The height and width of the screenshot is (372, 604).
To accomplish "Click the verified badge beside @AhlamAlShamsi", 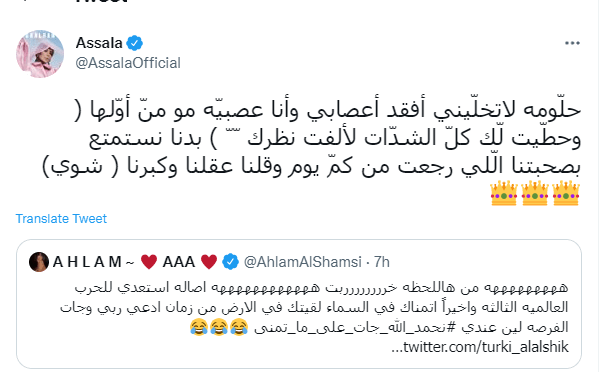I will (x=230, y=262).
